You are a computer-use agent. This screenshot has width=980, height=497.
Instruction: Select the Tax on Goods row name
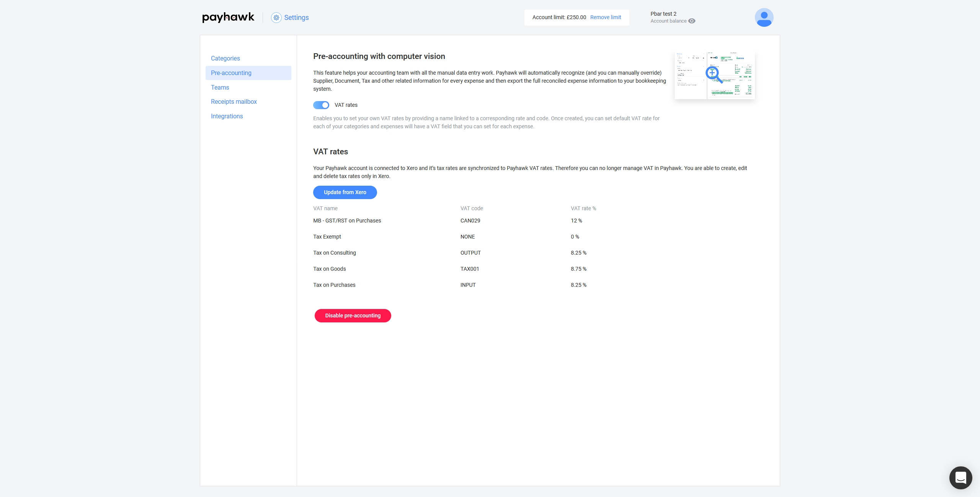330,269
